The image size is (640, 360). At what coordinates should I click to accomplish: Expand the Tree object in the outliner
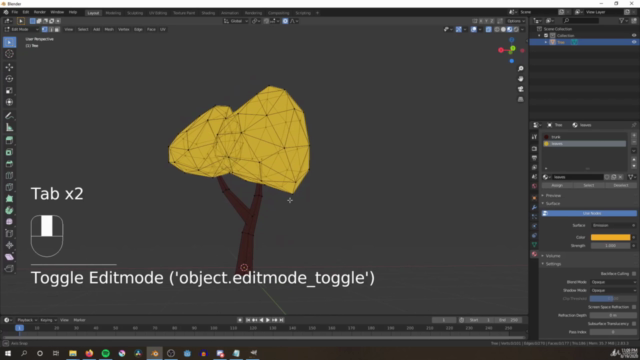[x=546, y=42]
